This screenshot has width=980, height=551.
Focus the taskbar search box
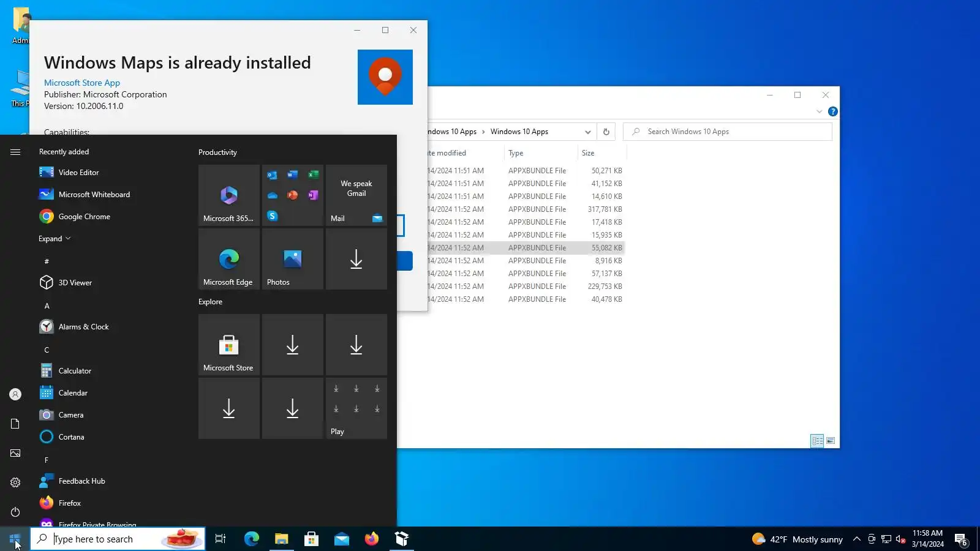(x=118, y=539)
